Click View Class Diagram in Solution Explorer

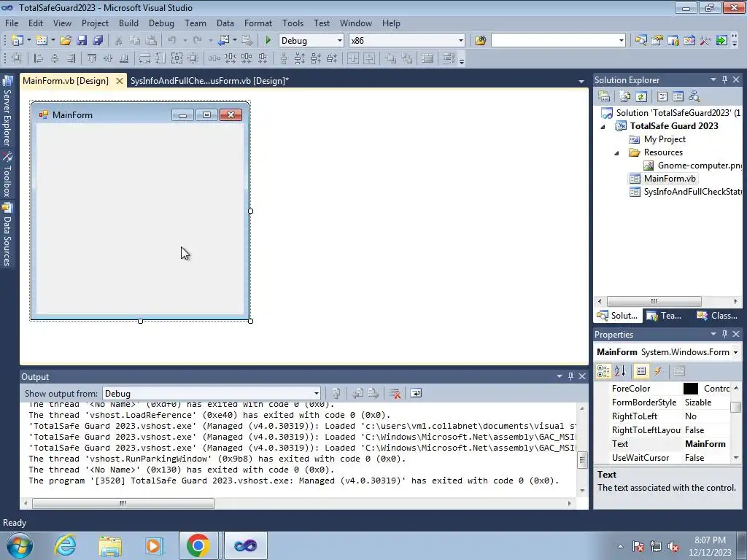[694, 96]
